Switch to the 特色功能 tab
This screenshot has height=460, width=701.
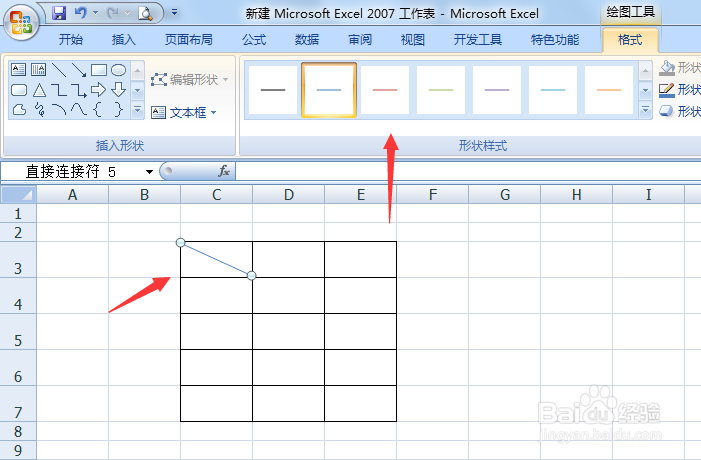point(555,40)
